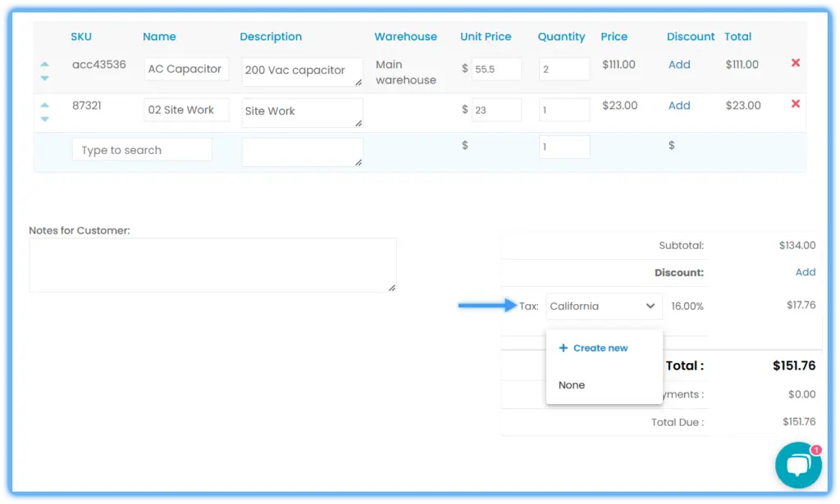Click the $134.00 subtotal value

tap(797, 245)
